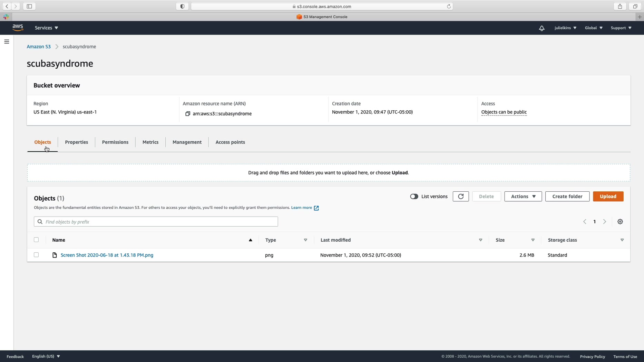Toggle the Safari sidebar button
Viewport: 644px width, 362px height.
pos(29,6)
